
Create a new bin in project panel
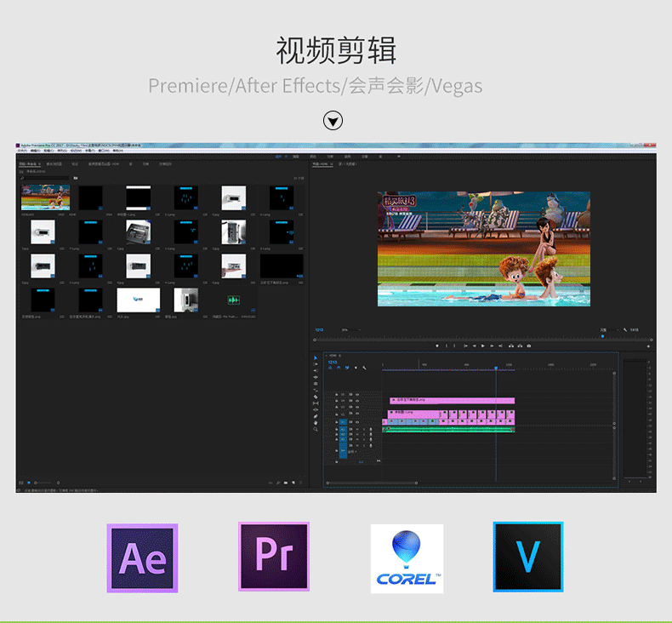[286, 483]
